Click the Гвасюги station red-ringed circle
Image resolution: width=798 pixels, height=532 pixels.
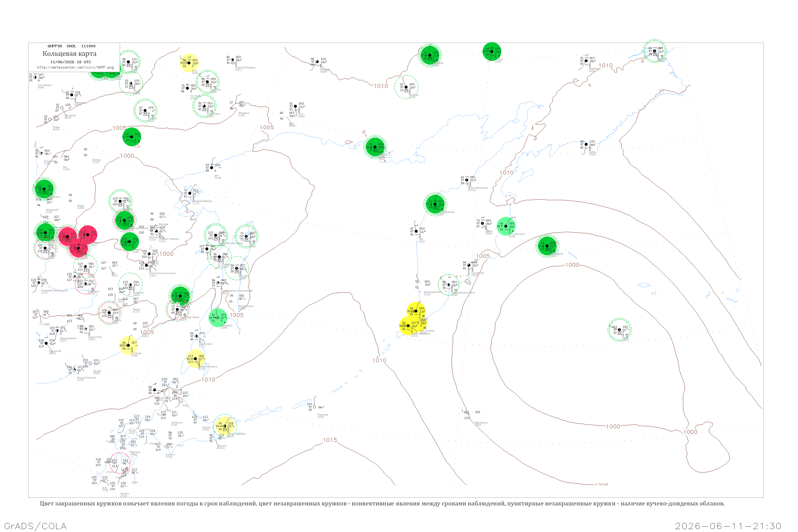pyautogui.click(x=109, y=313)
